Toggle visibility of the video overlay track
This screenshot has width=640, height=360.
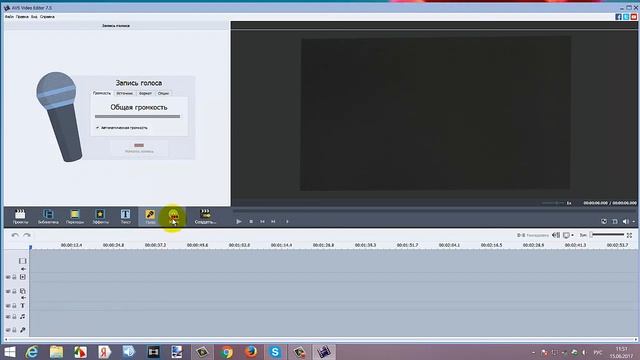coord(8,291)
